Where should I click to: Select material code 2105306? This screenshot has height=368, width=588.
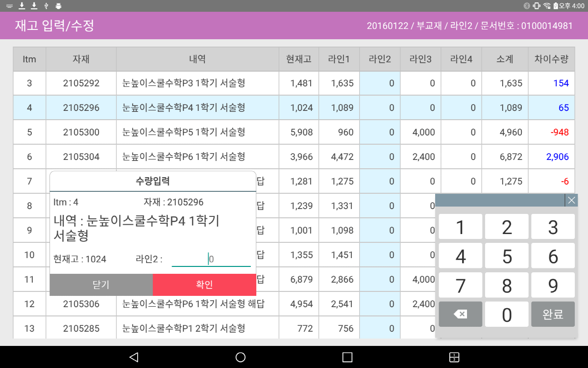(81, 304)
